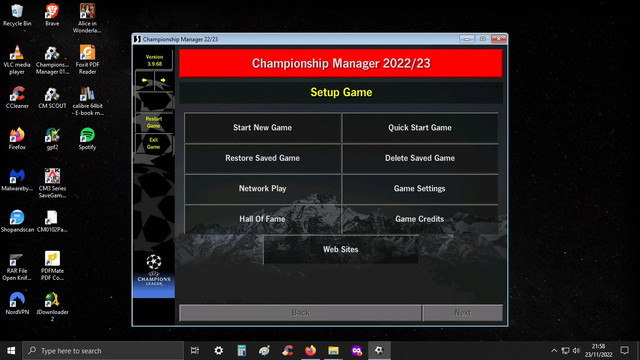Select the Alice in Wonderland desktop icon

87,19
